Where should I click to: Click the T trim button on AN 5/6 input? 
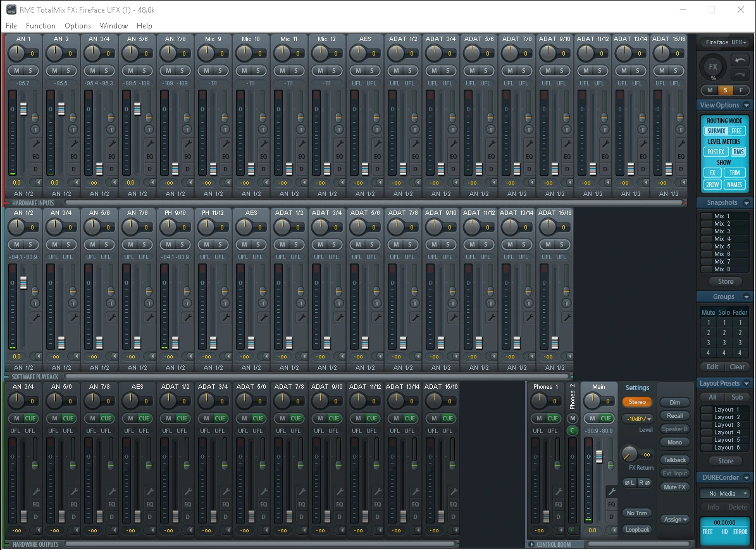point(149,130)
